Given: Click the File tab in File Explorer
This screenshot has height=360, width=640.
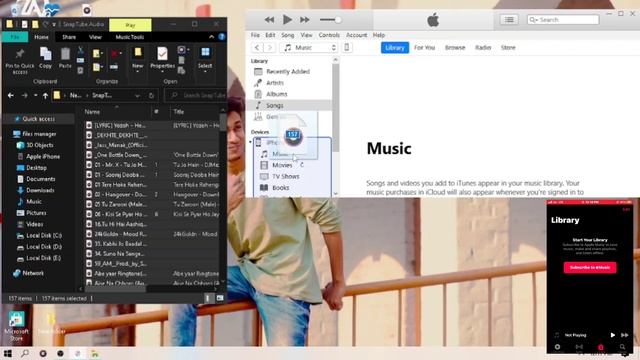Looking at the screenshot, I should click(x=15, y=37).
